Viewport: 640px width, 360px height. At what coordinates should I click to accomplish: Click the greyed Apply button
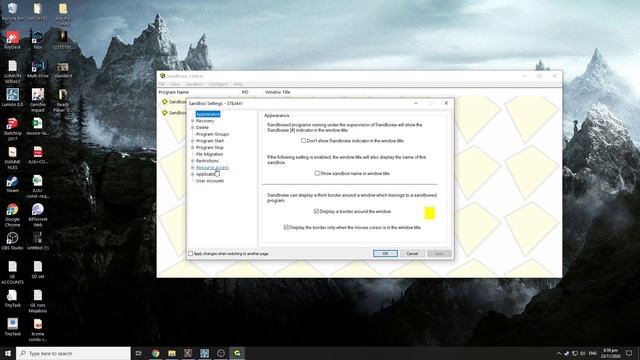(439, 253)
